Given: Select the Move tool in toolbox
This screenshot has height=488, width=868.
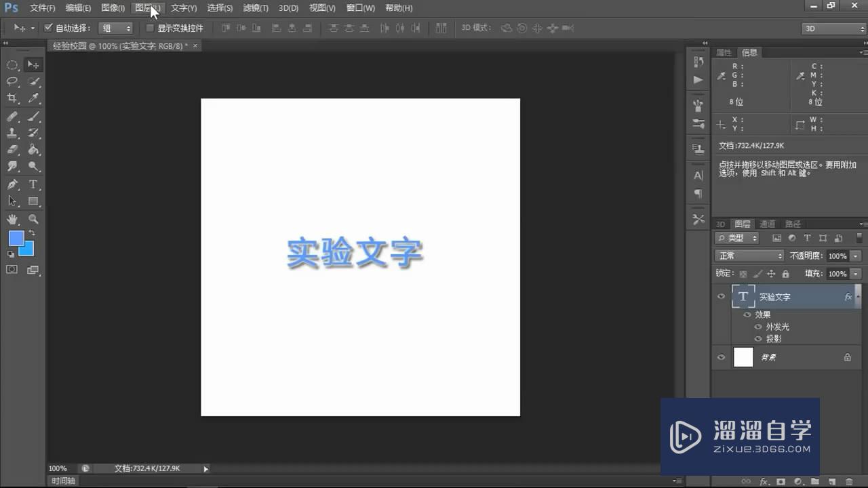Looking at the screenshot, I should [x=33, y=65].
